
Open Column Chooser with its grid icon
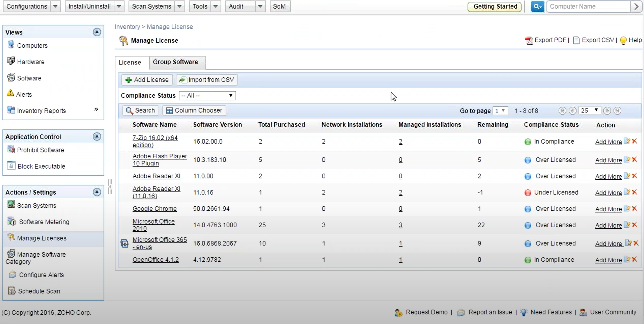coord(170,110)
